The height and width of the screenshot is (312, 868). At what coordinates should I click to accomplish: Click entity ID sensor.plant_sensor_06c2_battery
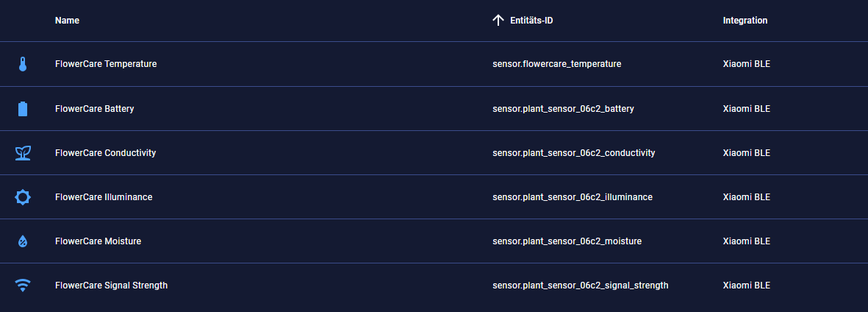563,109
